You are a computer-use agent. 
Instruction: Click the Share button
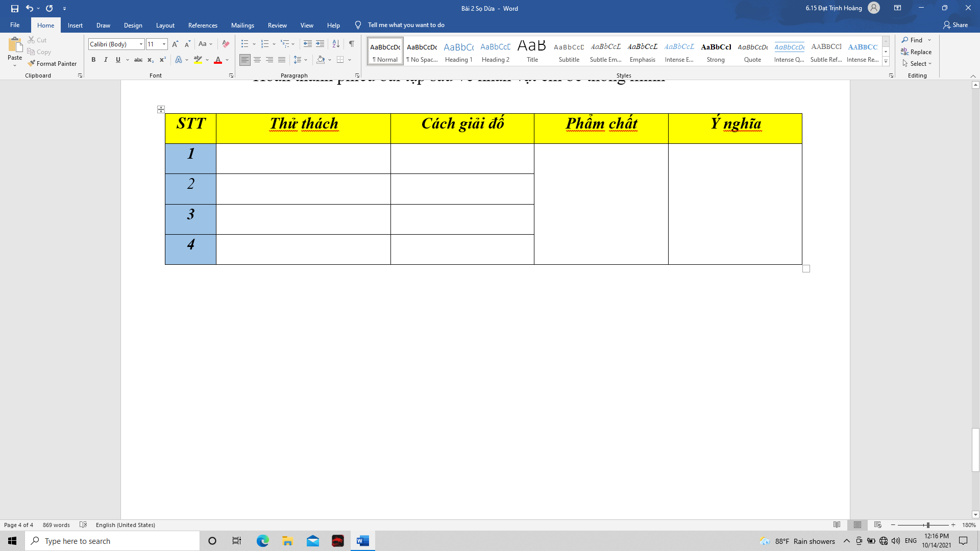pyautogui.click(x=955, y=25)
